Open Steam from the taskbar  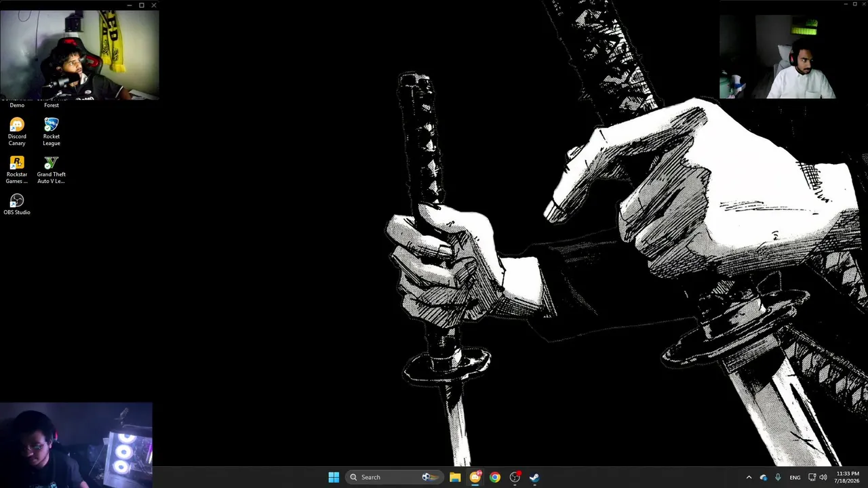534,477
